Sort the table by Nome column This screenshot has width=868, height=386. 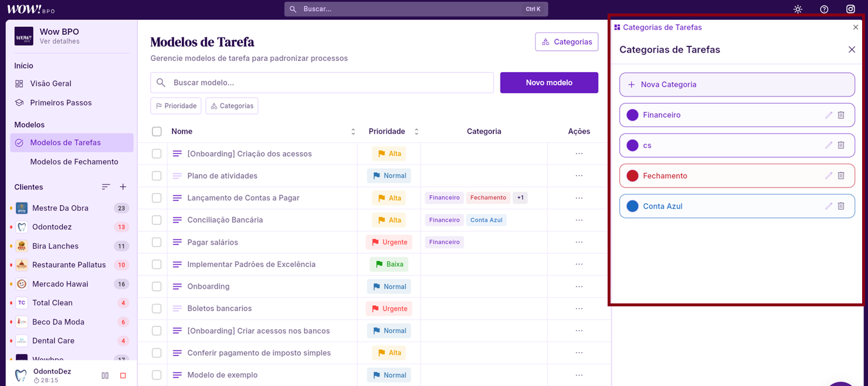[353, 132]
